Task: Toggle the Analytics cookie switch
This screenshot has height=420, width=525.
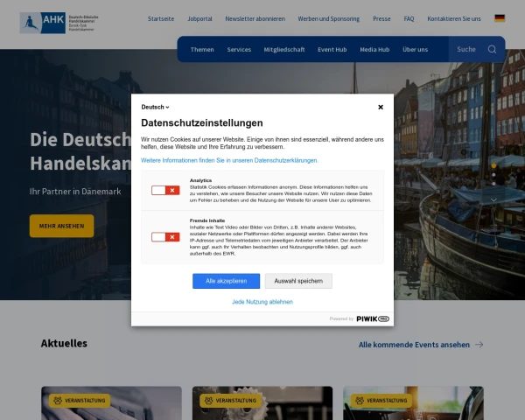Action: tap(164, 190)
